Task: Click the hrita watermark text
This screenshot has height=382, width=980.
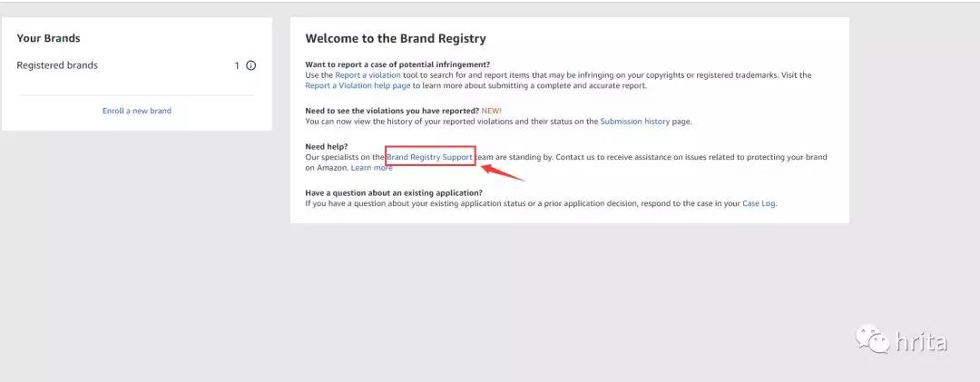Action: [x=921, y=342]
